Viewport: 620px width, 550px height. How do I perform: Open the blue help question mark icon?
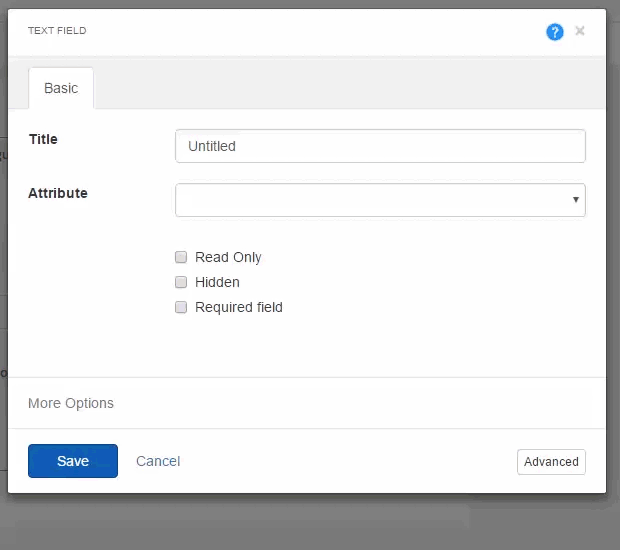[x=555, y=32]
